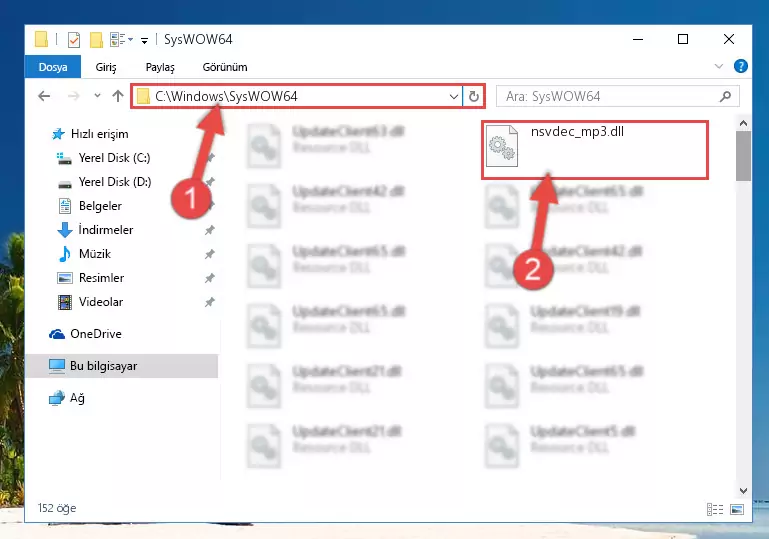
Task: Click the Ara: SysWOW64 search box
Action: tap(618, 96)
